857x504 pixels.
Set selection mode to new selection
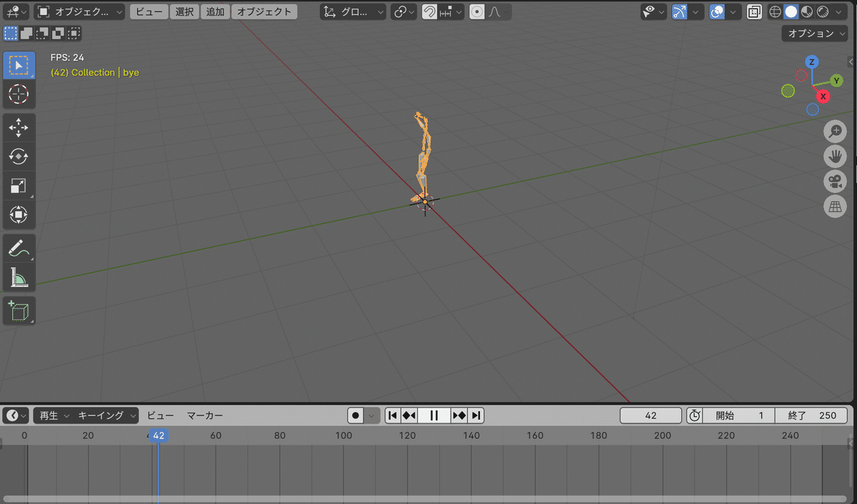tap(10, 33)
